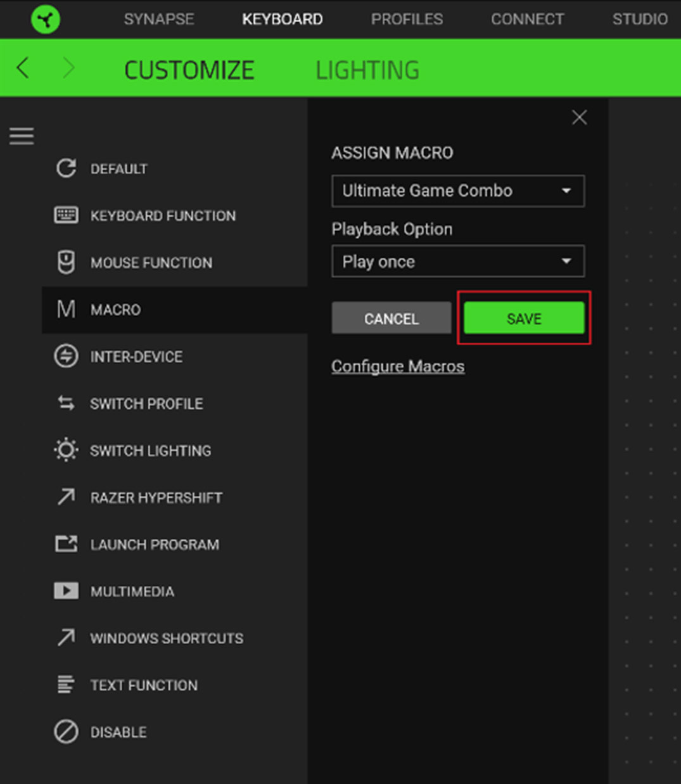This screenshot has width=681, height=784.
Task: Select the Launch Program icon
Action: click(66, 544)
